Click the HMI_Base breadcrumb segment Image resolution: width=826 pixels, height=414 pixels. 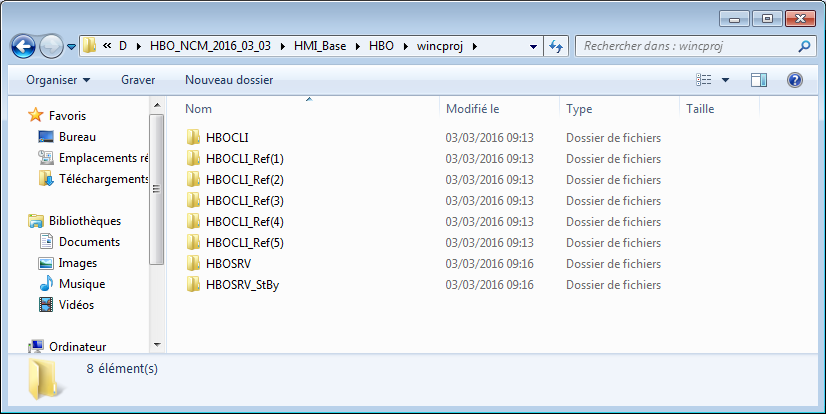tap(322, 46)
